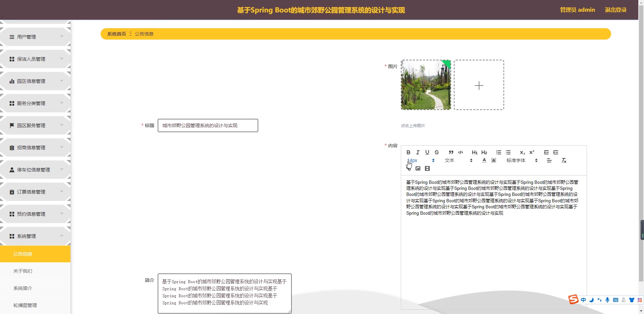Expand the 预约信息管理 menu
The height and width of the screenshot is (314, 644).
35,214
